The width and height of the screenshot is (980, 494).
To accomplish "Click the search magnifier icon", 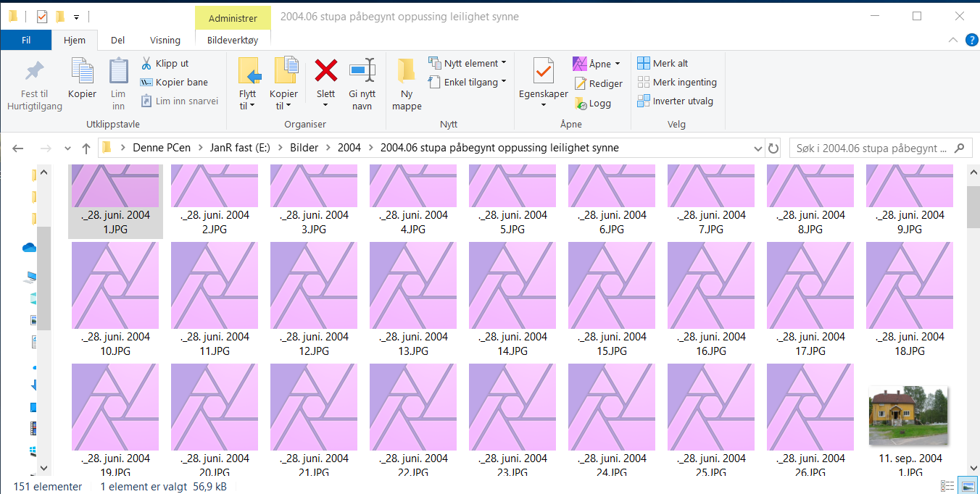I will (x=960, y=148).
